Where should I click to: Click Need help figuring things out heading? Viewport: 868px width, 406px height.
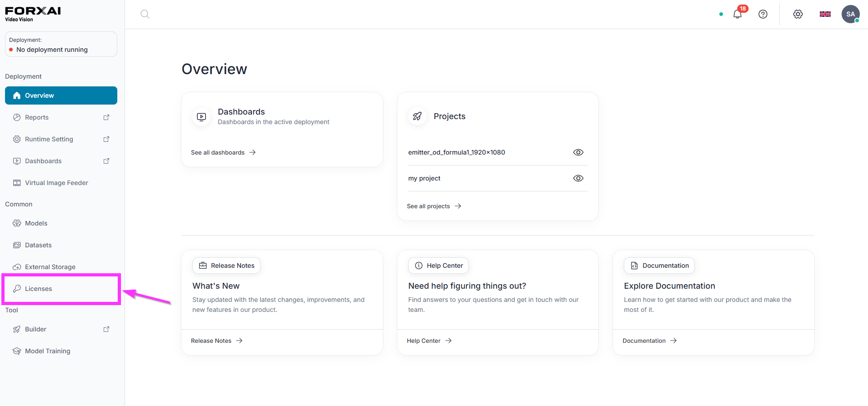coord(467,286)
